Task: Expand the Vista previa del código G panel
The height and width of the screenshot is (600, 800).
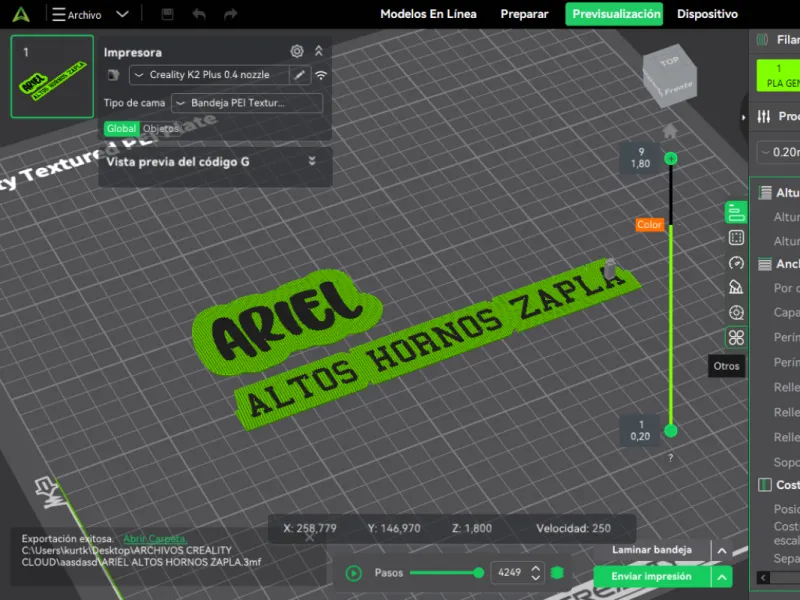Action: coord(312,161)
